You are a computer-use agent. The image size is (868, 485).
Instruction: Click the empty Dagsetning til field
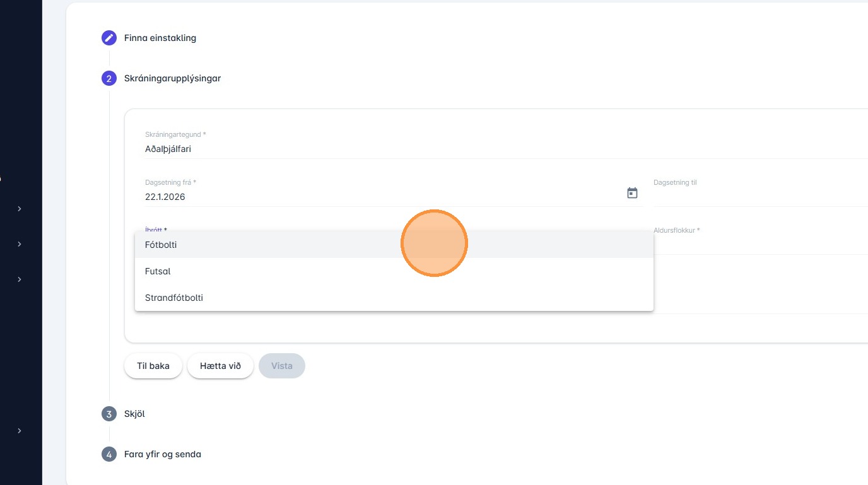[757, 196]
